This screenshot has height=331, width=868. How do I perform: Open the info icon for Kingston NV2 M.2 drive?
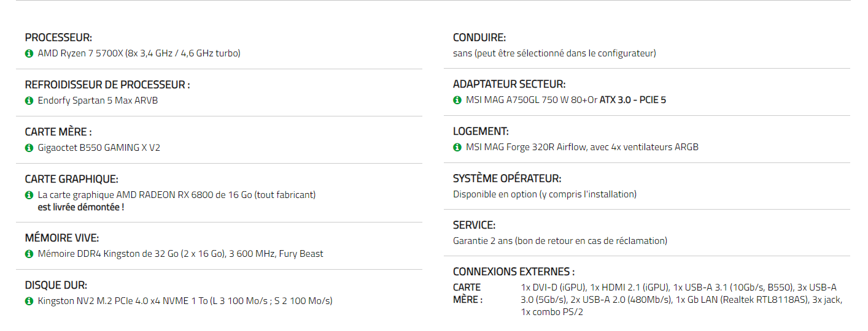pos(29,301)
